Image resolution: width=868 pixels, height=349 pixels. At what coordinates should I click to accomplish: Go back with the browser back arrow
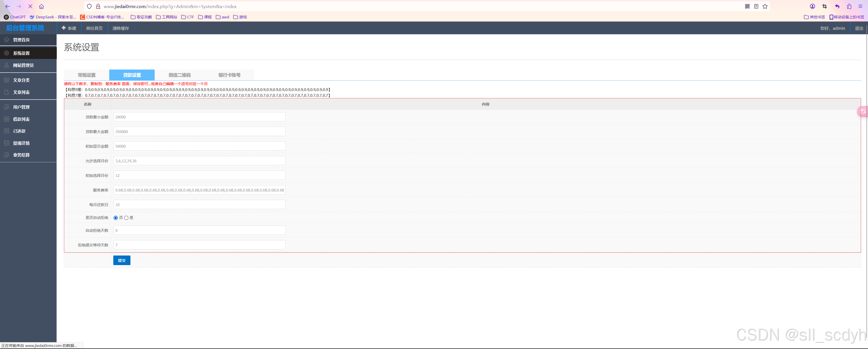[x=7, y=6]
